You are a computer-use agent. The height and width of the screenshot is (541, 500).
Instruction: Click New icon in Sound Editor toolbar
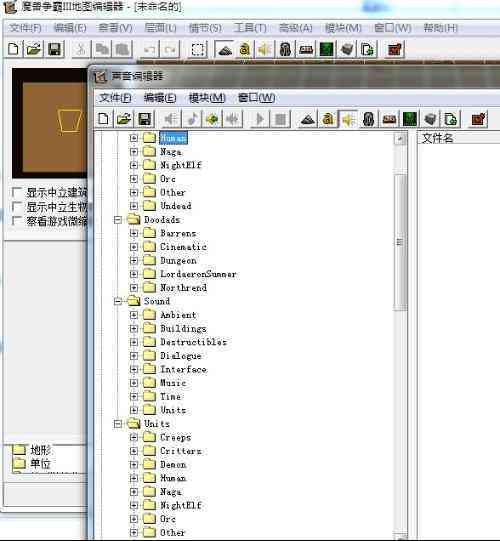click(x=104, y=119)
